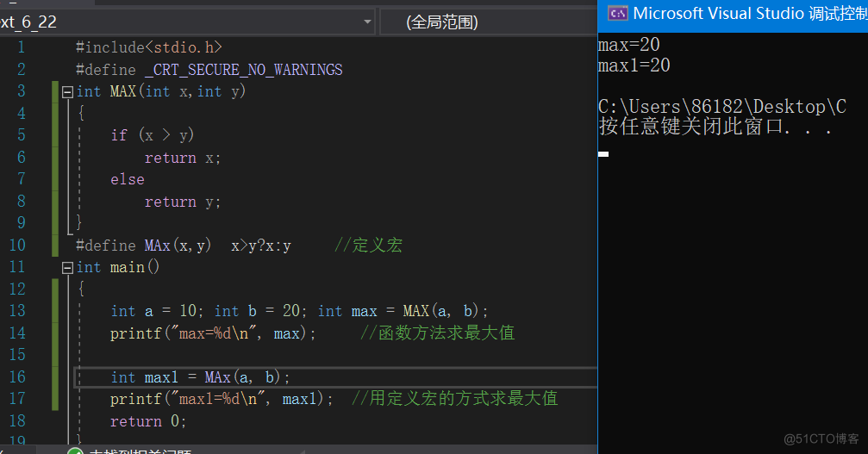Click _CRT_SECURE_NO_WARNINGS define text
The height and width of the screenshot is (454, 868).
tap(244, 70)
